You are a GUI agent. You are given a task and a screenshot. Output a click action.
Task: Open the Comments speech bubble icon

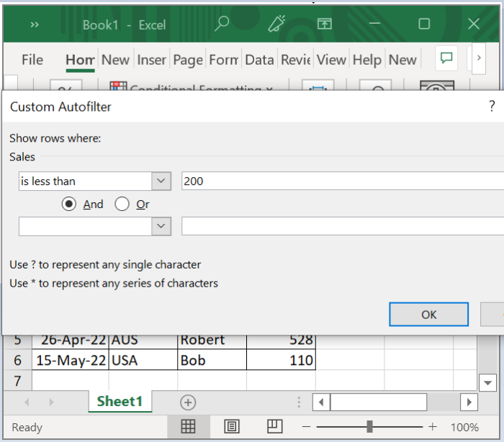pyautogui.click(x=446, y=59)
